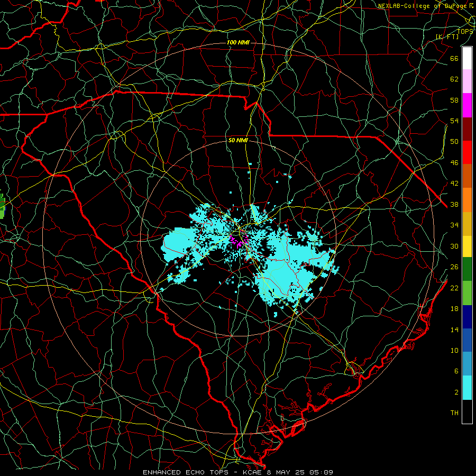Viewport: 476px width, 476px height.
Task: Click the '38' value on the scale
Action: click(x=454, y=205)
